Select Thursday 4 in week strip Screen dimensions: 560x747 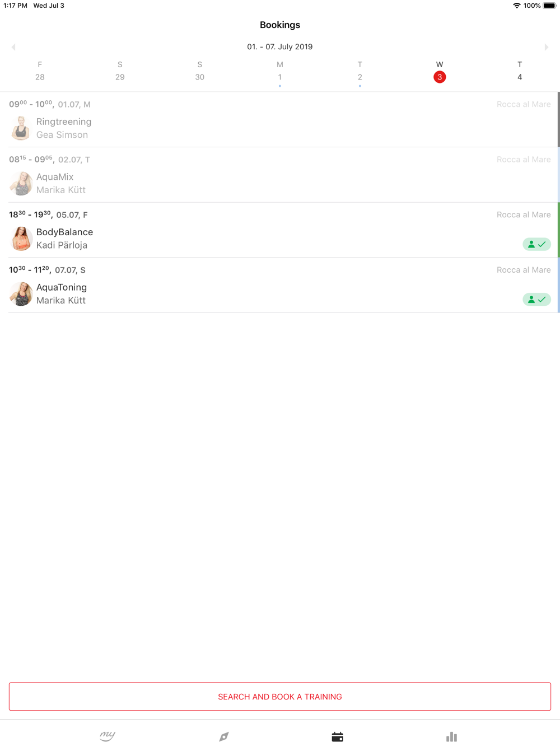520,72
